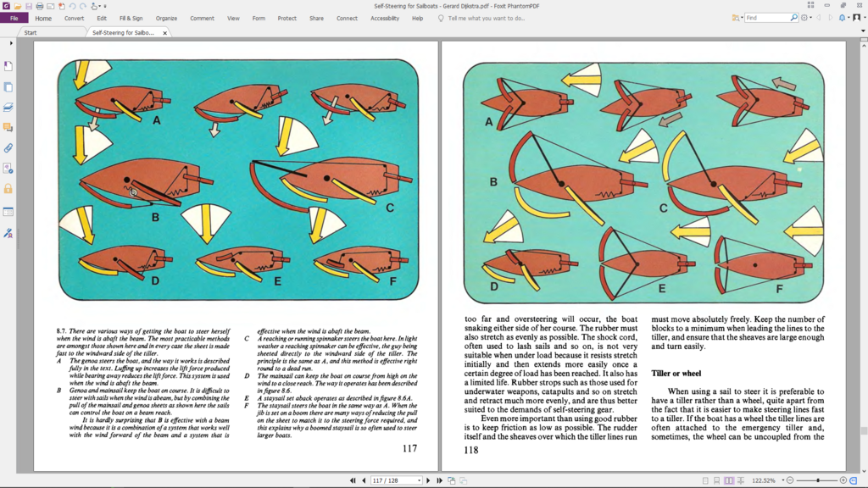The height and width of the screenshot is (488, 868).
Task: Click the Print icon
Action: tap(39, 6)
